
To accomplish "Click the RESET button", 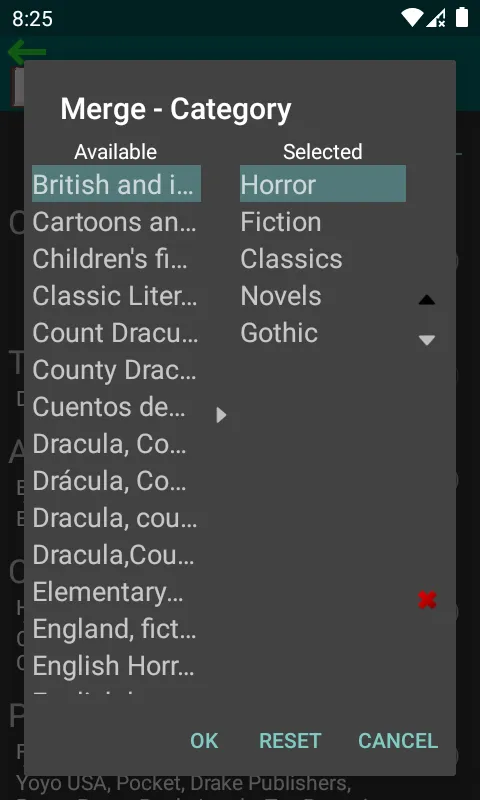I will click(290, 741).
